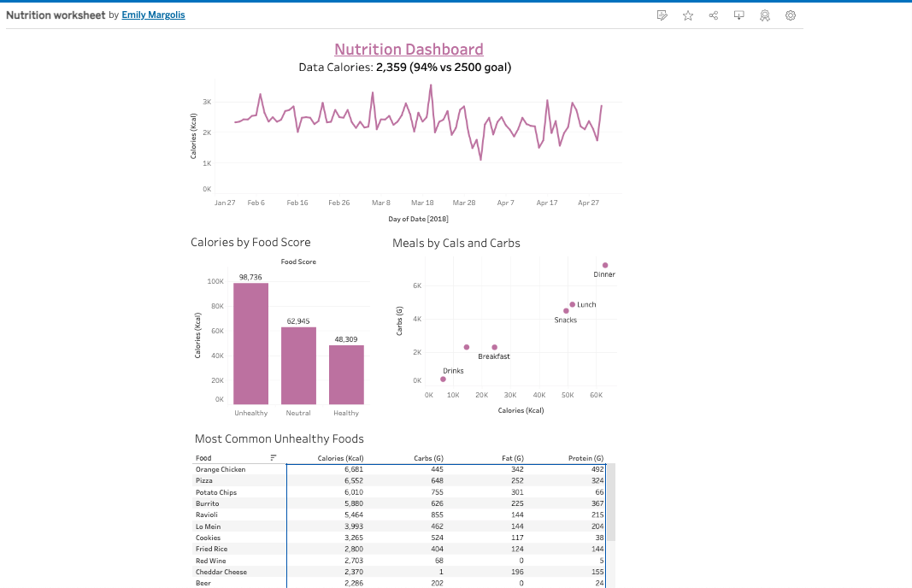This screenshot has height=588, width=912.
Task: Click Cookies fat value 117
Action: 517,538
